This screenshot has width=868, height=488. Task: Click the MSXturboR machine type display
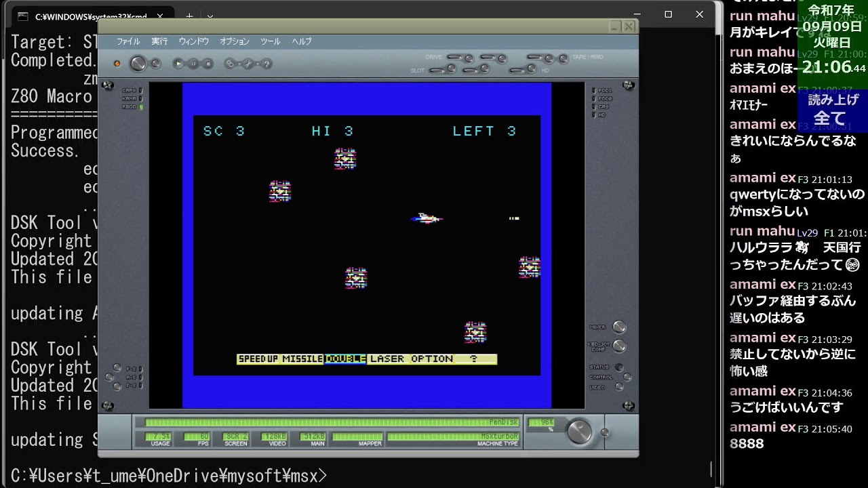pyautogui.click(x=453, y=437)
